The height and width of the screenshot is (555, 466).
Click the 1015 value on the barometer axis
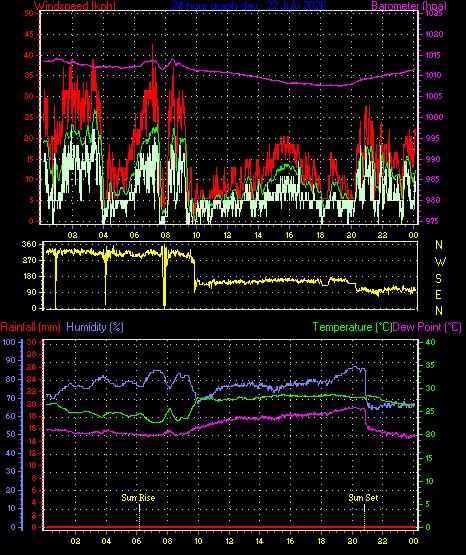point(433,55)
